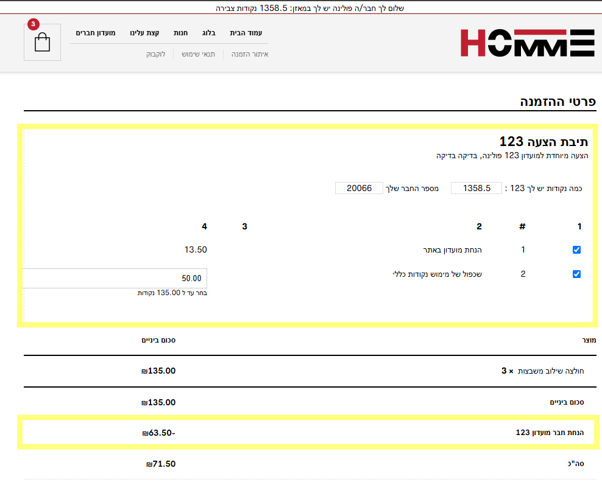Click the HOMME logo
The height and width of the screenshot is (488, 602).
(x=527, y=43)
